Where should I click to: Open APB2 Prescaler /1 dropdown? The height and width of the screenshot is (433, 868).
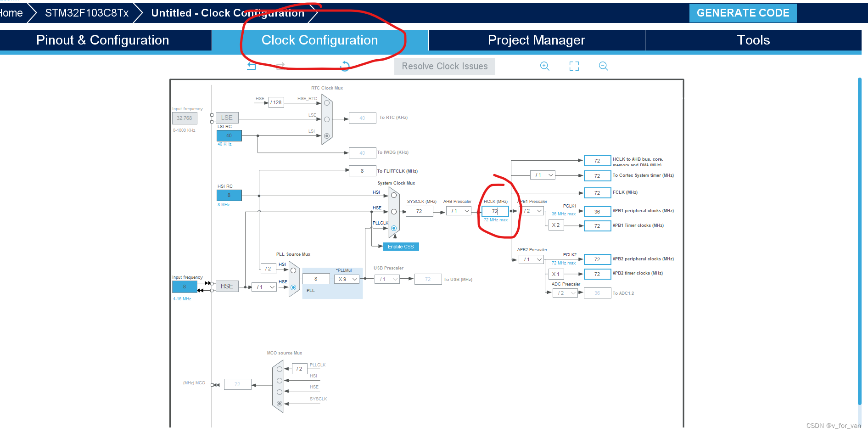point(532,260)
